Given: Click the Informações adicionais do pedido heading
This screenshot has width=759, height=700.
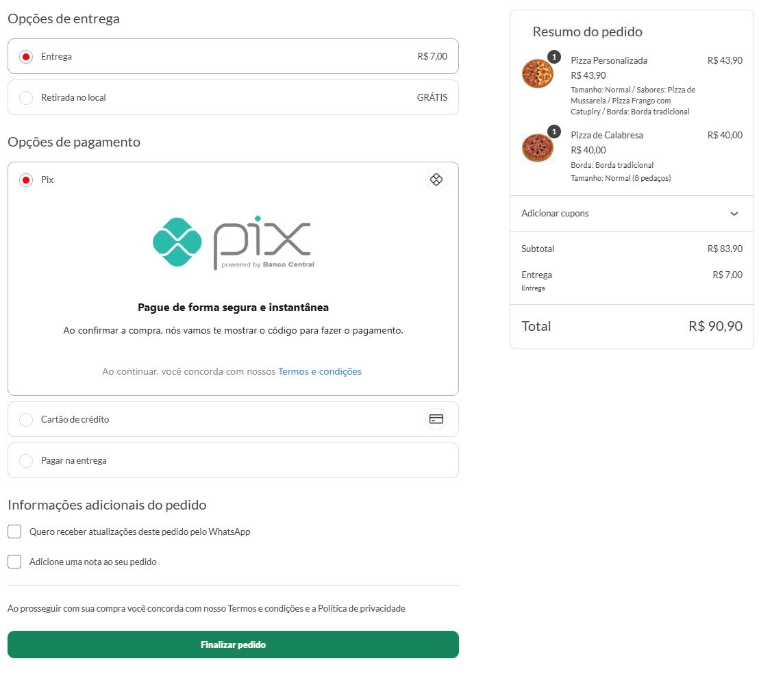Looking at the screenshot, I should tap(107, 505).
